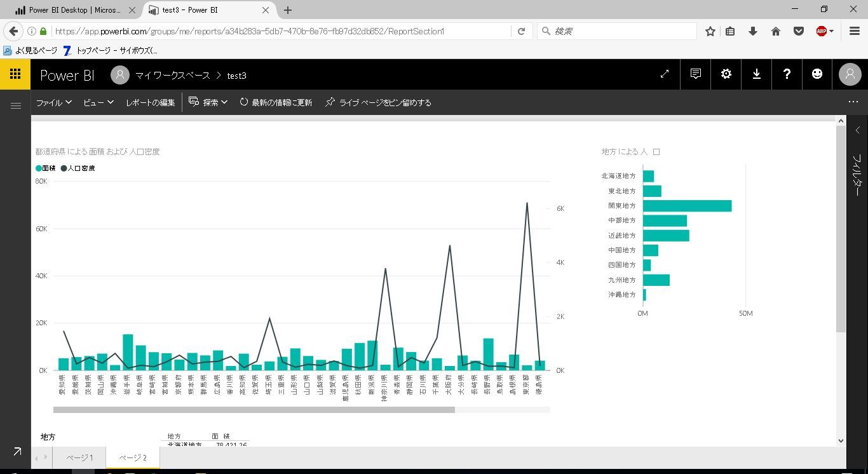Pin live page with ライブ ページをピン留めする
Screen dimensions: 868x474
[x=378, y=102]
